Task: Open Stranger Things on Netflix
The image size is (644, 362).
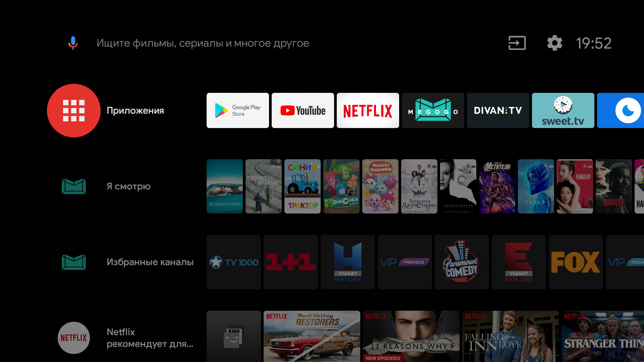Action: (x=603, y=337)
